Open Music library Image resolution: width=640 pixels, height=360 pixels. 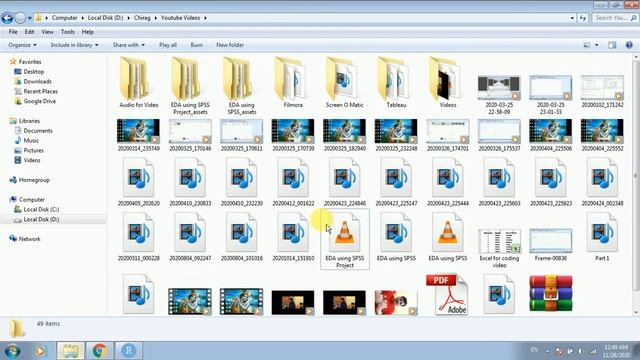[31, 140]
